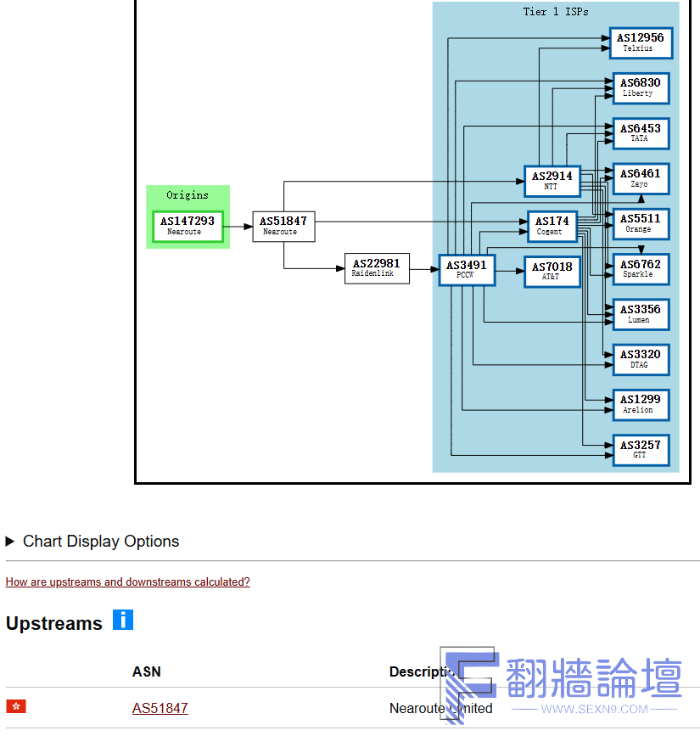700x736 pixels.
Task: Click the AS5511 Orange node
Action: click(640, 223)
